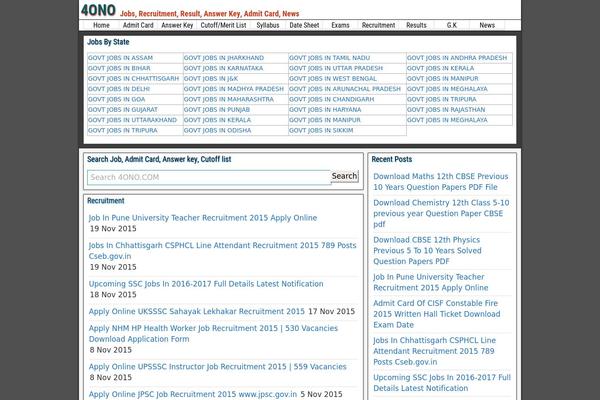
Task: Open Apply Online JPSC Job Recruitment 2015 post
Action: pyautogui.click(x=193, y=394)
